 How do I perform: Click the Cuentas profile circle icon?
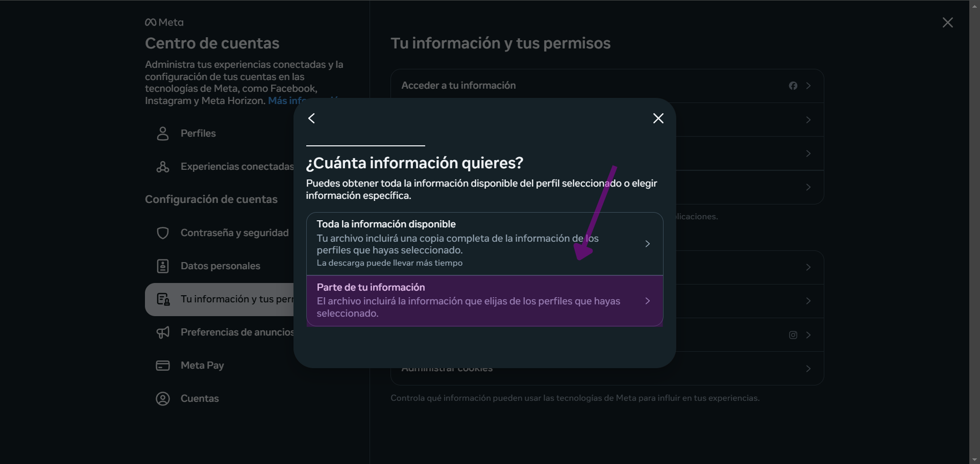pyautogui.click(x=163, y=399)
